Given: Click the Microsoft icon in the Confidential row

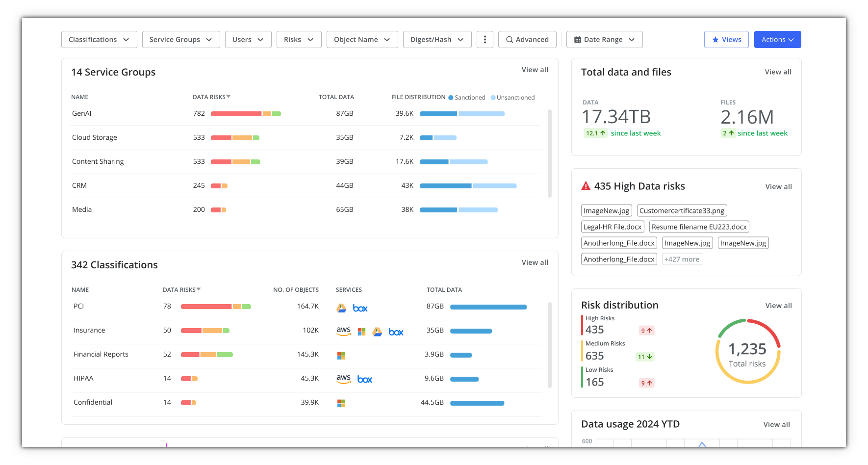Looking at the screenshot, I should click(x=341, y=403).
